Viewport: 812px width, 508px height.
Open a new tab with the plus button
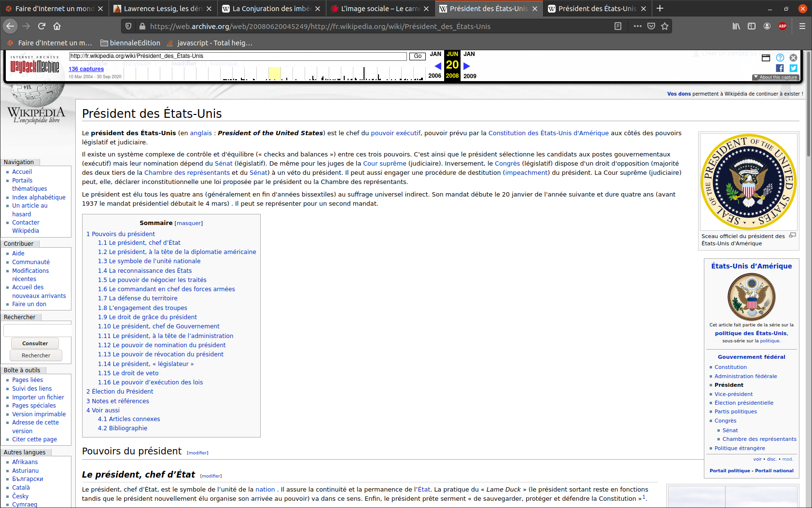[x=660, y=8]
